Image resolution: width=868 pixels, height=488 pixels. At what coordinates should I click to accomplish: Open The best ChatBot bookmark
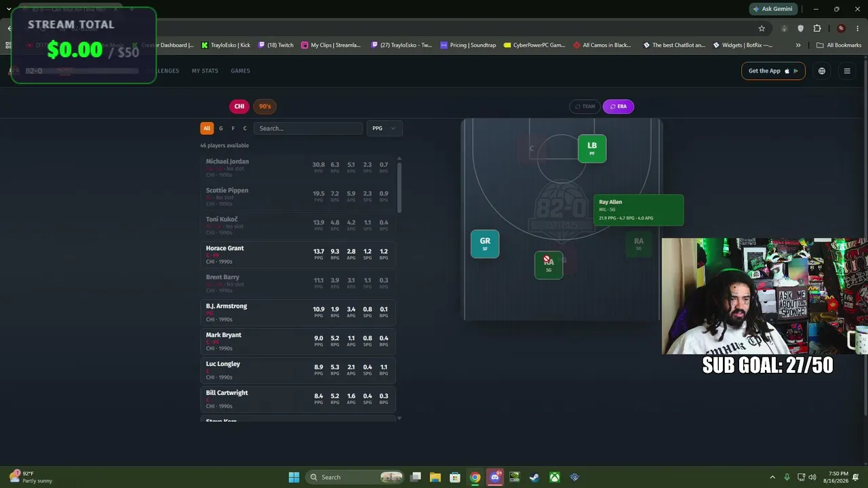674,45
